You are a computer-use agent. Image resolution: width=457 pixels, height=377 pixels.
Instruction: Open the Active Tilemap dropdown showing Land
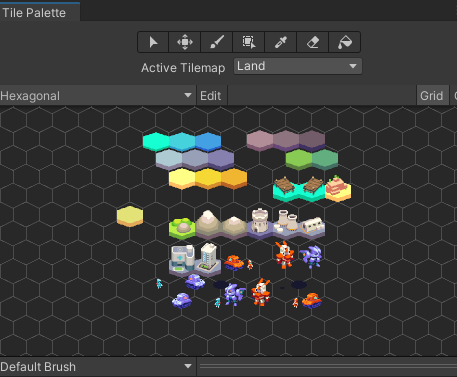pyautogui.click(x=298, y=66)
